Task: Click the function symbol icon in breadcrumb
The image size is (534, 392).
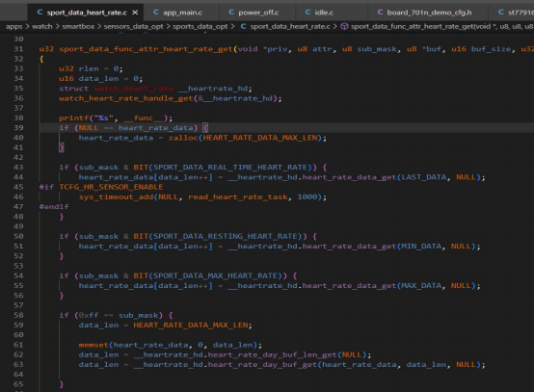Action: tap(344, 26)
